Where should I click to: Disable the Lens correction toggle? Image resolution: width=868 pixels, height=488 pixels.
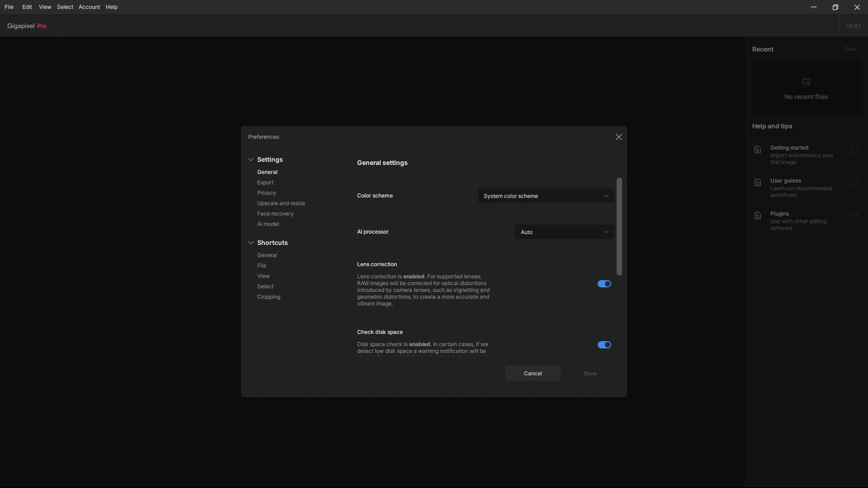click(x=604, y=284)
